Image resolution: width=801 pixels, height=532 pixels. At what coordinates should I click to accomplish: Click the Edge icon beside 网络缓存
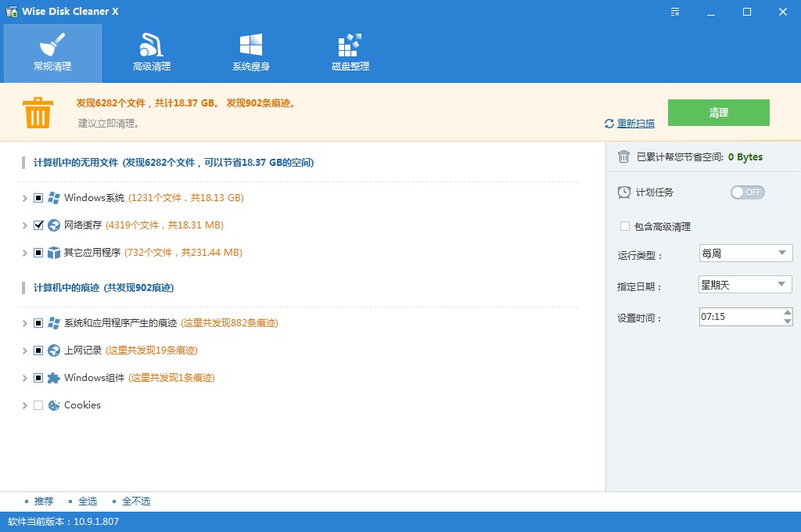click(x=53, y=225)
